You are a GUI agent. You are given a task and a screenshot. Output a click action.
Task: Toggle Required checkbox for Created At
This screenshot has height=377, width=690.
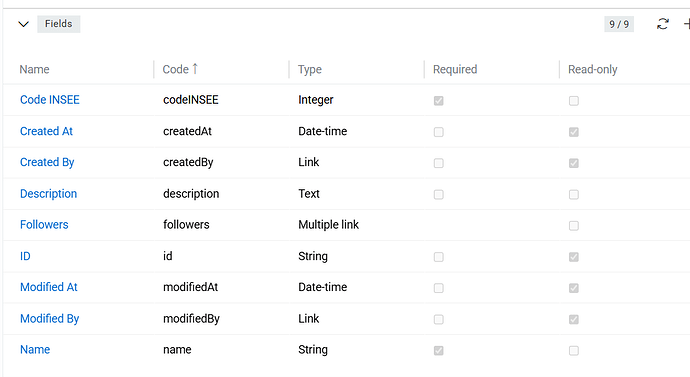438,132
